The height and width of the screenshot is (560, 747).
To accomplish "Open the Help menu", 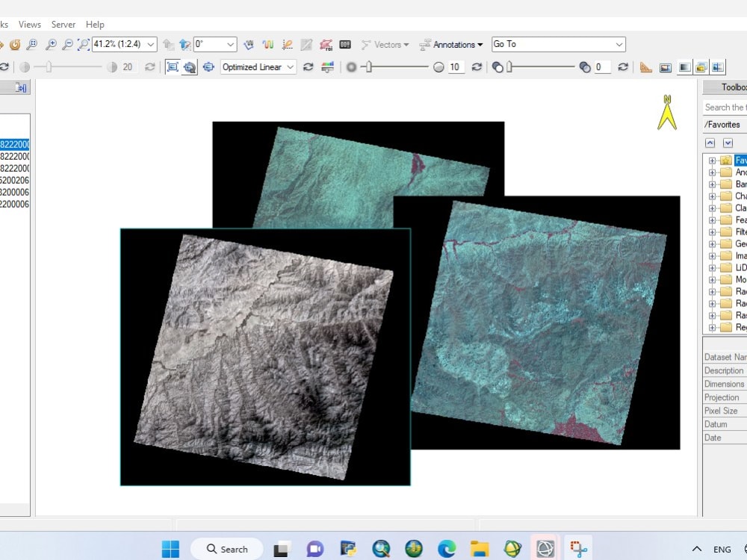I will tap(95, 25).
